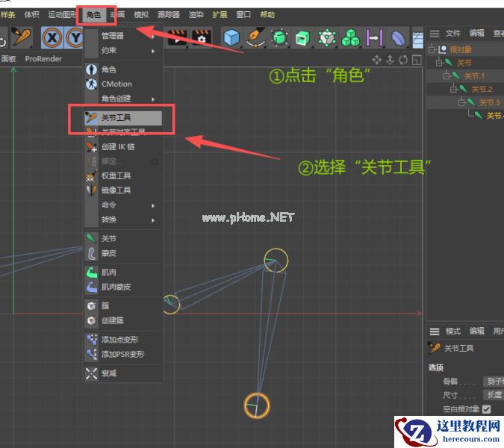The height and width of the screenshot is (448, 504).
Task: Collapse the 关节.2 tree node
Action: point(453,89)
